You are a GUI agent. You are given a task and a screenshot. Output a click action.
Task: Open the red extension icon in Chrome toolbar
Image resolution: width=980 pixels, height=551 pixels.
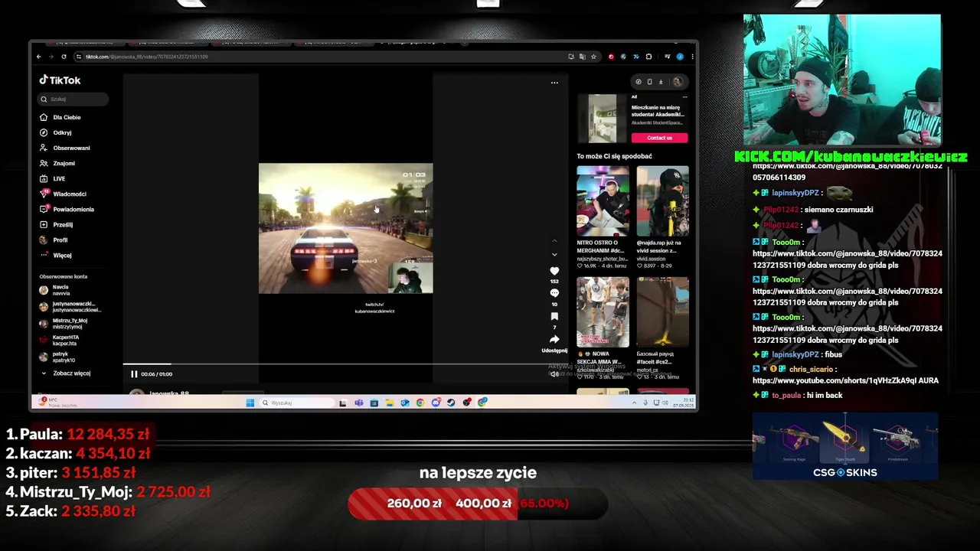coord(611,57)
